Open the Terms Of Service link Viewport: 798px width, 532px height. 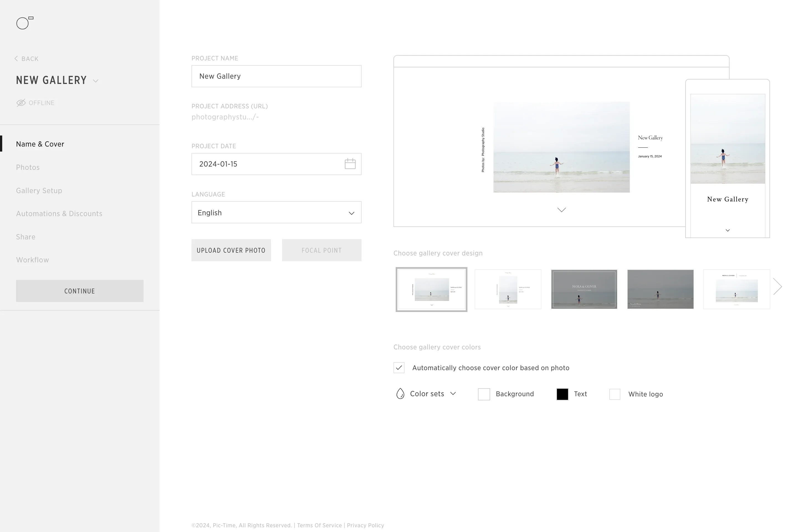click(319, 525)
